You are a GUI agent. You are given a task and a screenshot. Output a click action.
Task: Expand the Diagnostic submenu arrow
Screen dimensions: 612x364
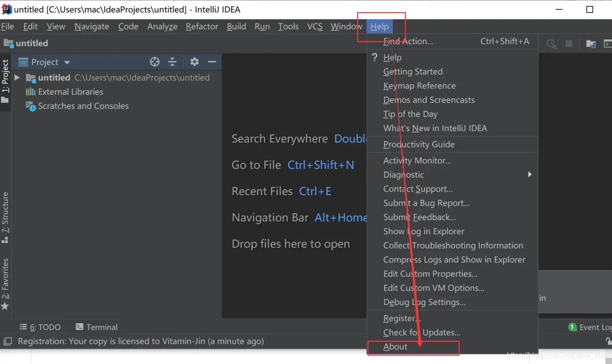tap(529, 174)
